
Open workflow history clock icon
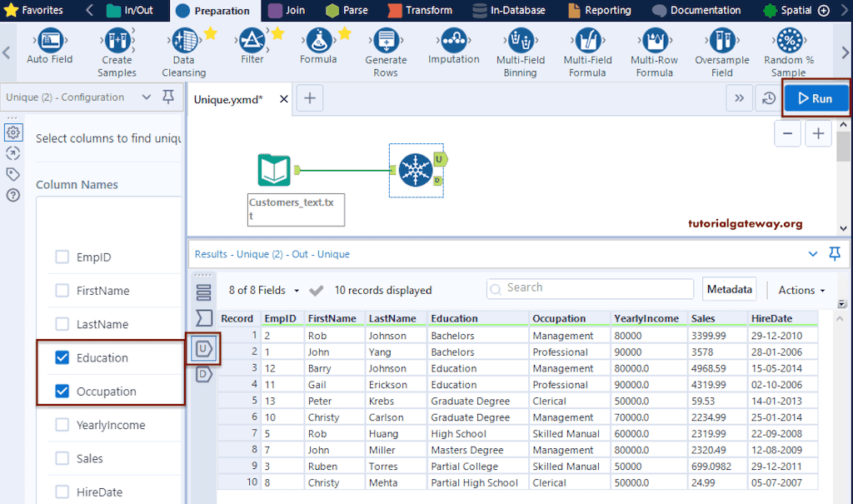tap(769, 98)
